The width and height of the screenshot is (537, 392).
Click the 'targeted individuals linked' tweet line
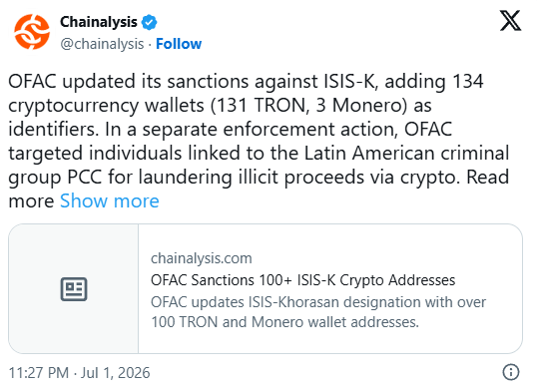259,153
